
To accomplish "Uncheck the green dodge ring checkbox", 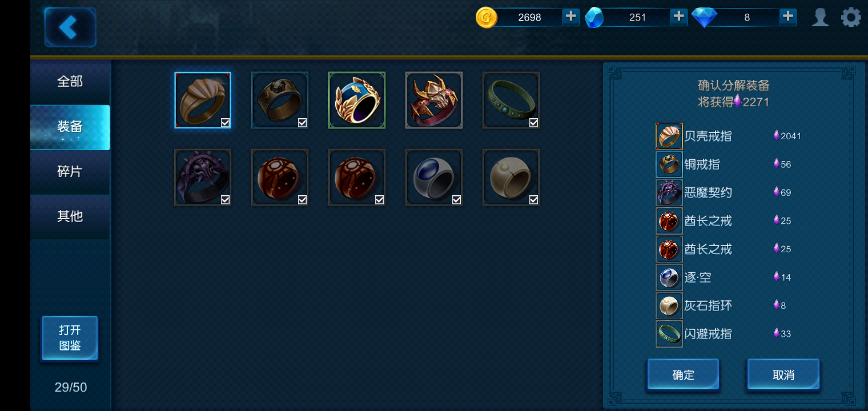I will click(533, 123).
